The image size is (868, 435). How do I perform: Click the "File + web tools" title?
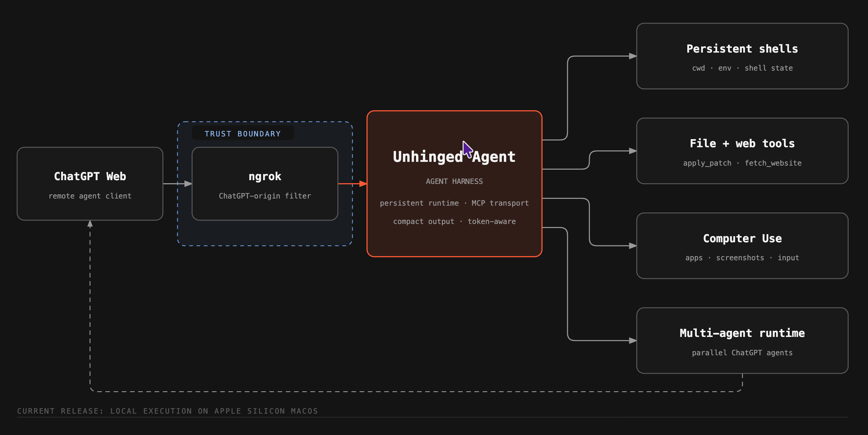[x=742, y=144]
